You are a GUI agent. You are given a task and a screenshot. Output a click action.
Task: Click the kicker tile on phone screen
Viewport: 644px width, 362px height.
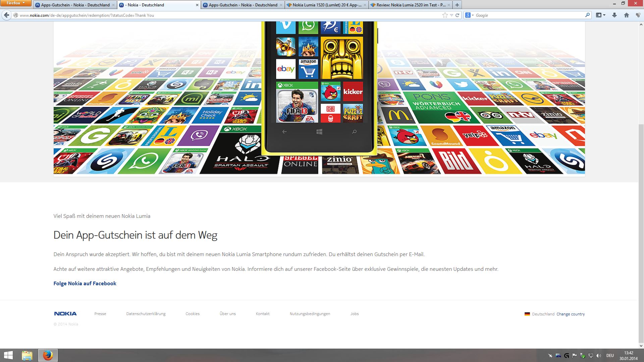coord(353,92)
